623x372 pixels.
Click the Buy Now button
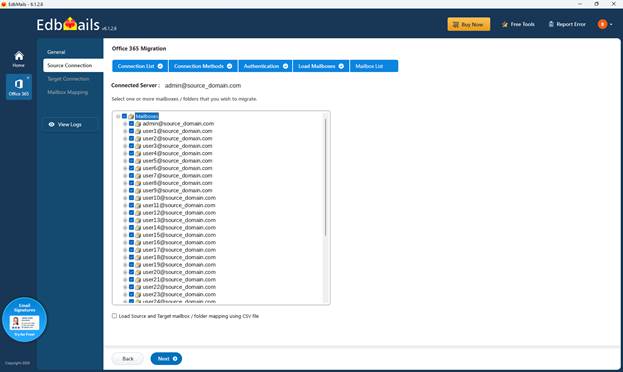pos(469,24)
